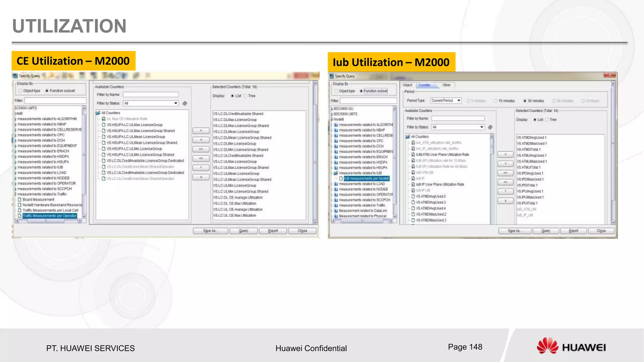The image size is (644, 362).
Task: Click the Specify Query title icon in CE window
Action: pos(15,75)
